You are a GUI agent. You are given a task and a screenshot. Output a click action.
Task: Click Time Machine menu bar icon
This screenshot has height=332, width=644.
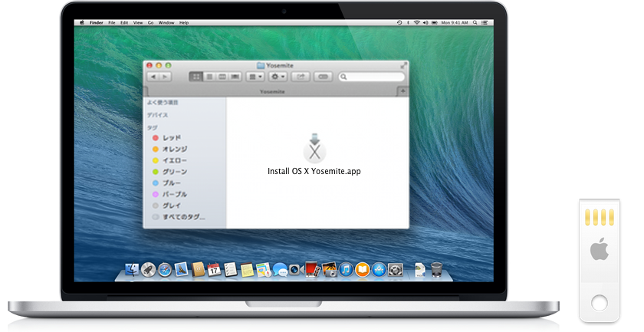pos(399,23)
